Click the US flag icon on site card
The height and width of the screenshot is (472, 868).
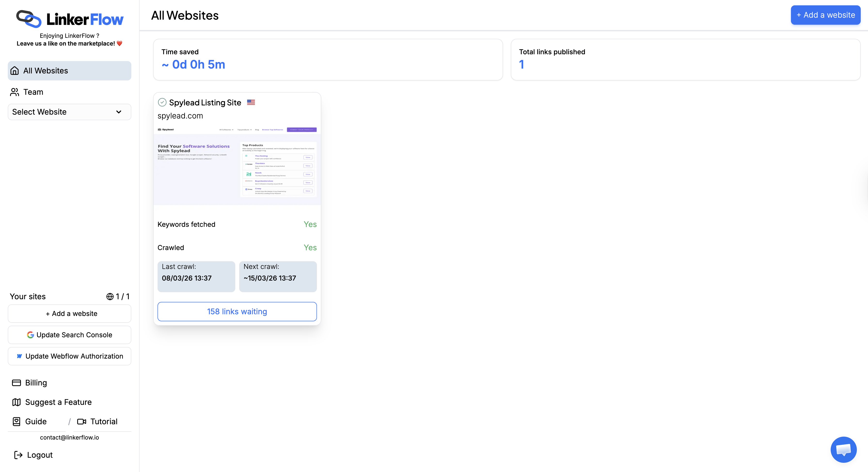pos(251,102)
